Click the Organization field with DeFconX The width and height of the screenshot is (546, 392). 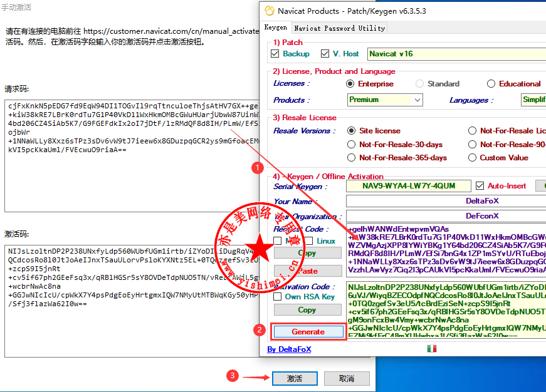[x=446, y=216]
